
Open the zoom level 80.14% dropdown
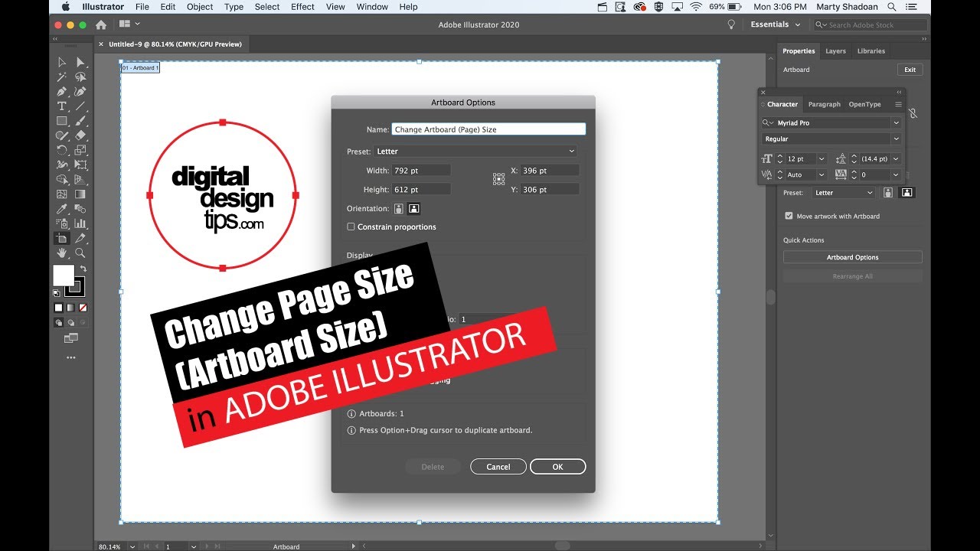tap(132, 546)
